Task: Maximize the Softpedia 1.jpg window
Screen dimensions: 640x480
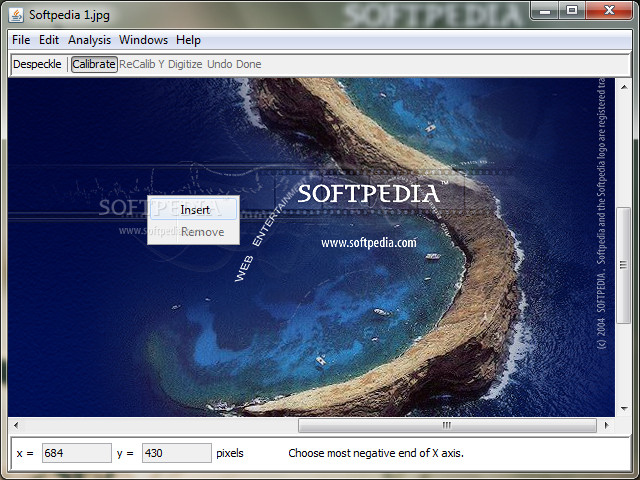Action: tap(572, 11)
